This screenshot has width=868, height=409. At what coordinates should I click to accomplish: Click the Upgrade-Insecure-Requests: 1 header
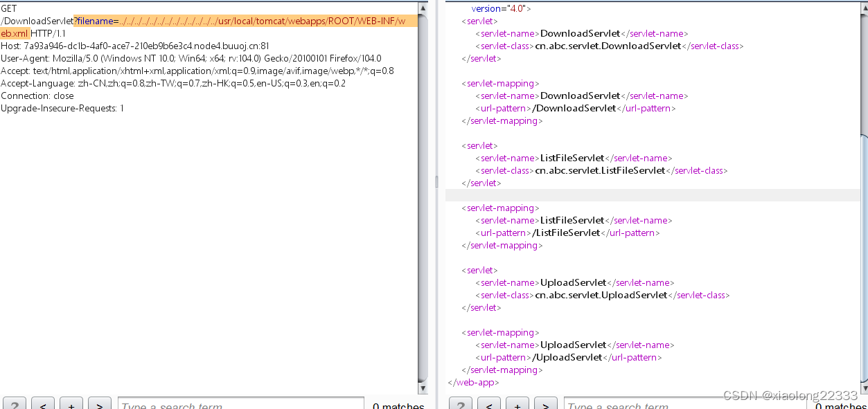point(62,109)
